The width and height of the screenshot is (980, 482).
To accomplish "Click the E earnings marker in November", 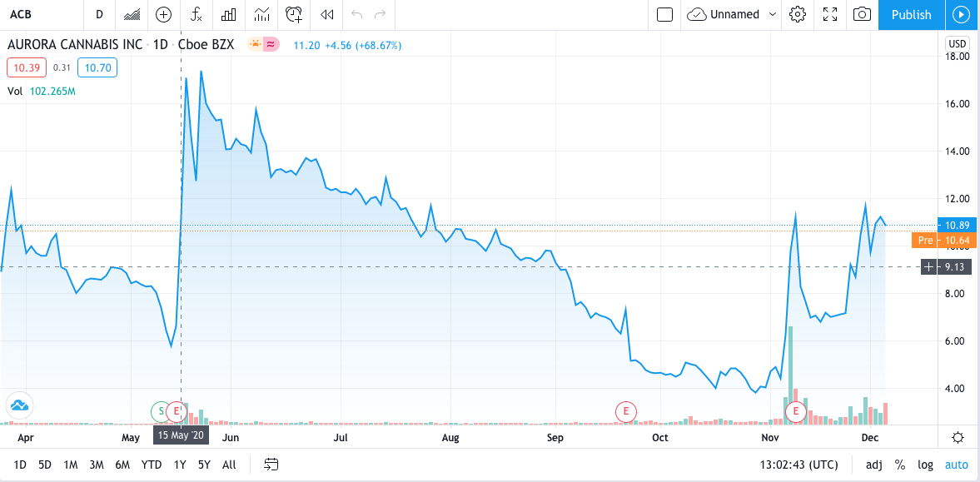I will (x=796, y=410).
